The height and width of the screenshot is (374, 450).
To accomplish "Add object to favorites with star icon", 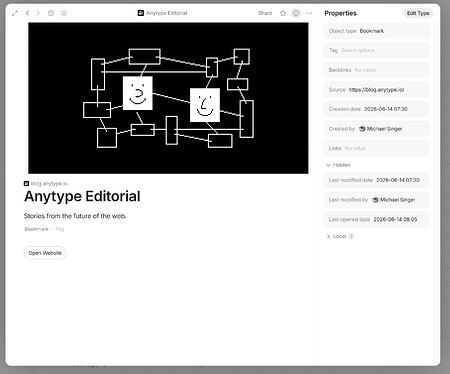I will coord(283,13).
